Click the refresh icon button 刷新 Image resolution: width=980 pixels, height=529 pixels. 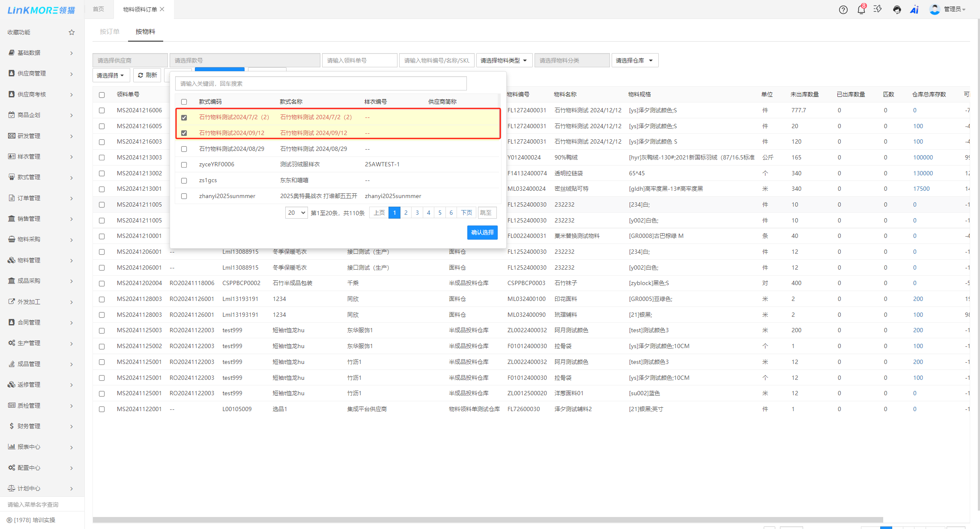147,75
